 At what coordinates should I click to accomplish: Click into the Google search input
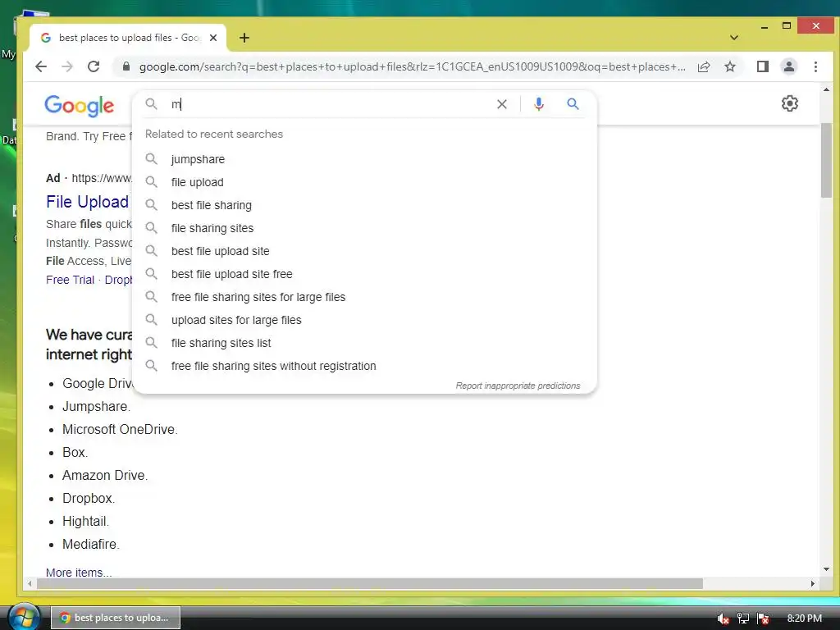(330, 104)
